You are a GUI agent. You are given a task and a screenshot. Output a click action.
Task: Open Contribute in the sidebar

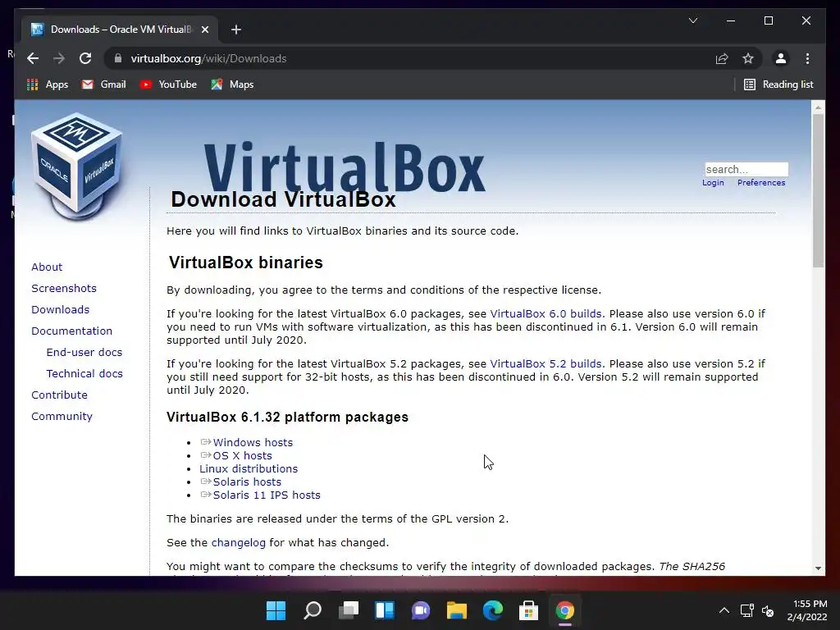click(59, 395)
